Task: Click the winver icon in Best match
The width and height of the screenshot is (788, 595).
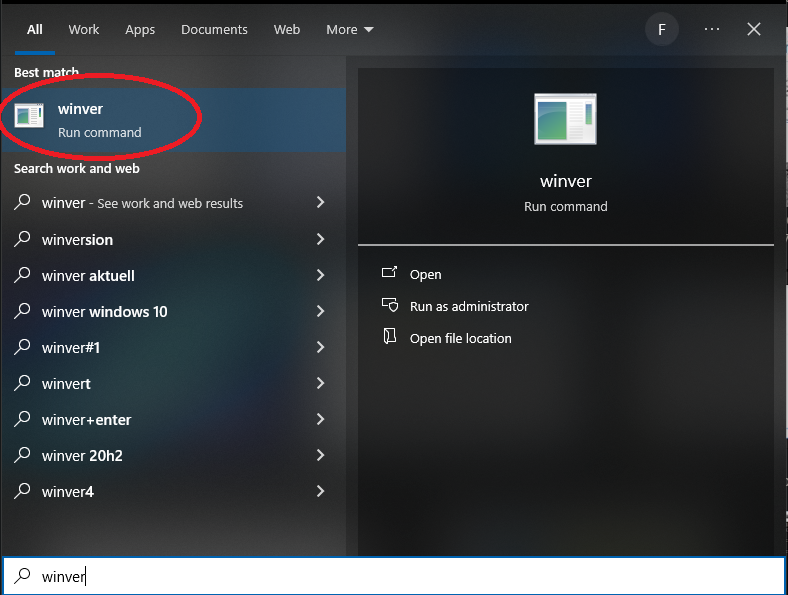Action: click(29, 116)
